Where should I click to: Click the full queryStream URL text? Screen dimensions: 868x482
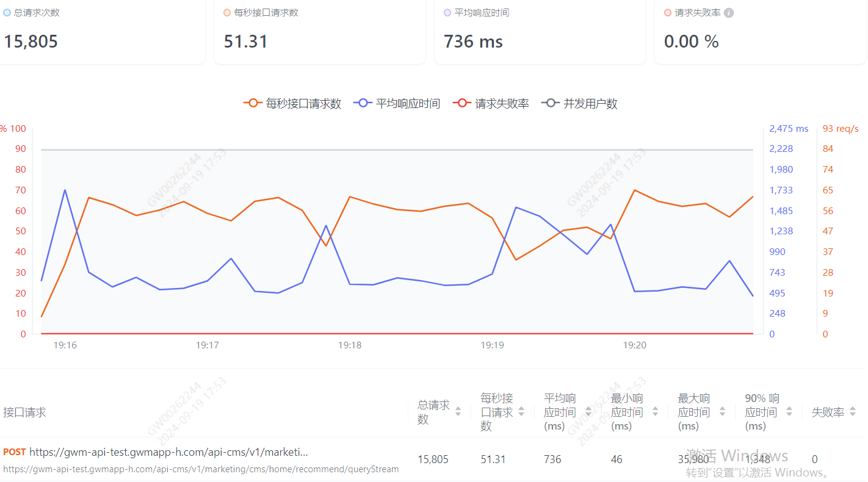tap(201, 469)
